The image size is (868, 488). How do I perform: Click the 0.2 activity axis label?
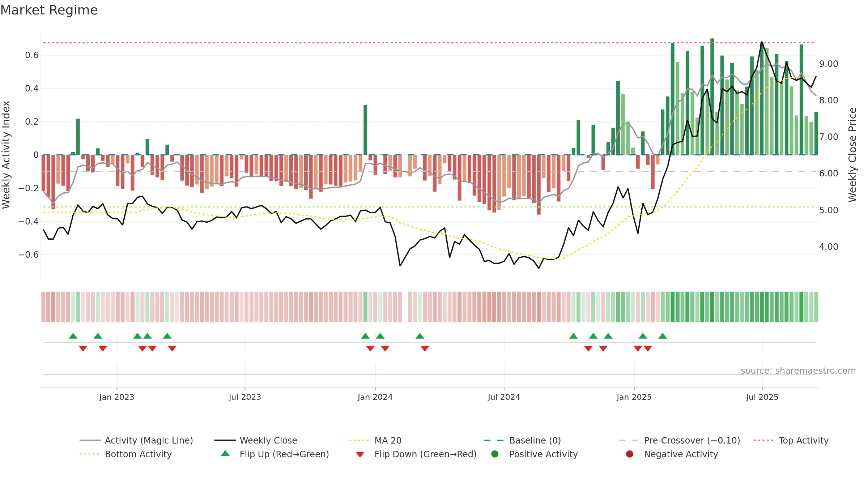[32, 122]
